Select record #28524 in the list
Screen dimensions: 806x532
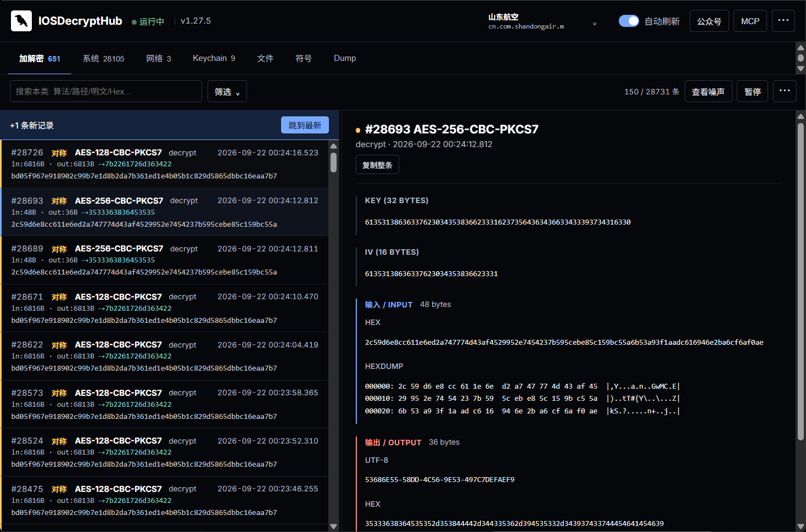click(x=165, y=452)
